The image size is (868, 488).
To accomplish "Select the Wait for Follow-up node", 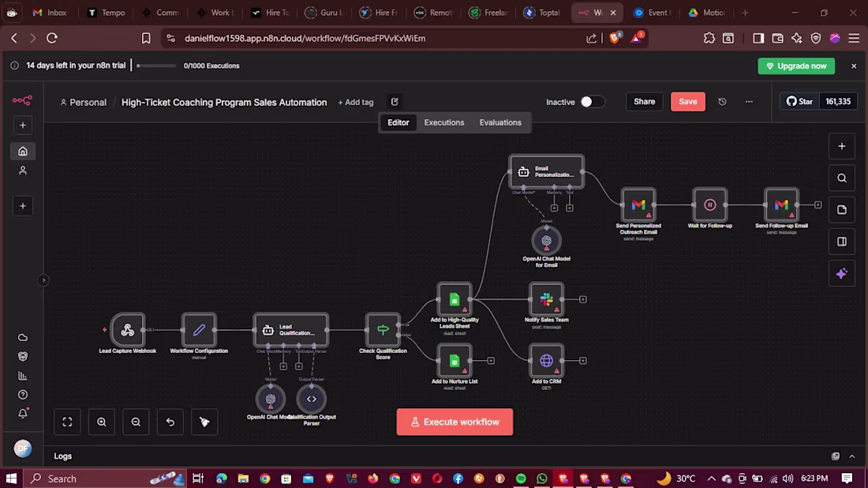I will click(x=709, y=205).
